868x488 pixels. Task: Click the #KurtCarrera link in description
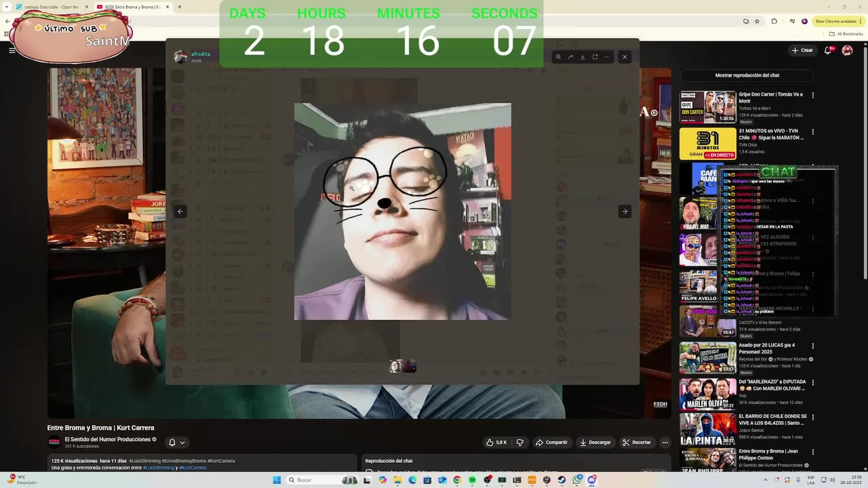[193, 468]
